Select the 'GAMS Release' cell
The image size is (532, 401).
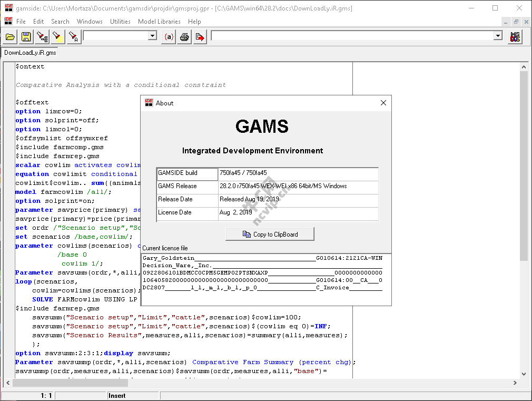click(x=188, y=187)
